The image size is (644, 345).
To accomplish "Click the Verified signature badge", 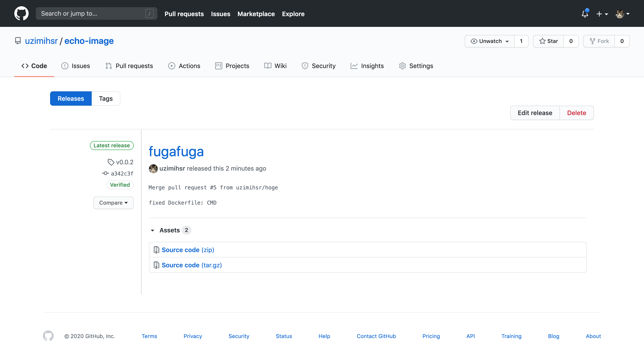I will (x=120, y=185).
